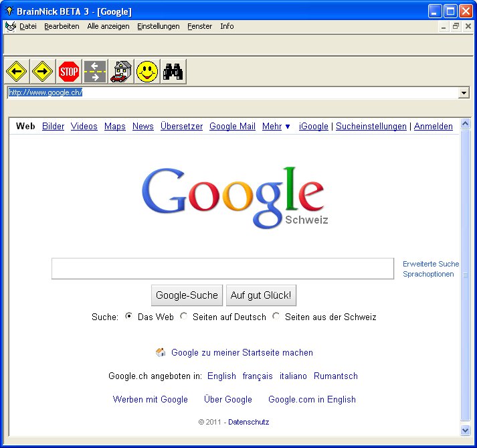Open the News link
Image resolution: width=477 pixels, height=448 pixels.
click(143, 126)
